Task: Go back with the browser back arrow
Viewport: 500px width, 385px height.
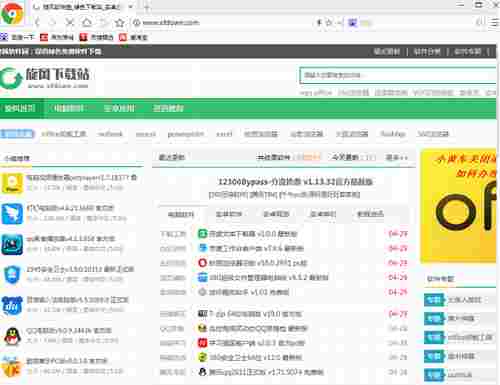Action: [x=37, y=22]
